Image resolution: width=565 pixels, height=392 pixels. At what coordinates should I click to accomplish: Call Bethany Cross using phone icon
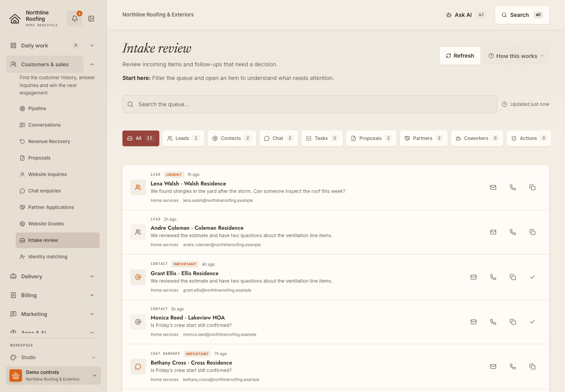point(513,367)
